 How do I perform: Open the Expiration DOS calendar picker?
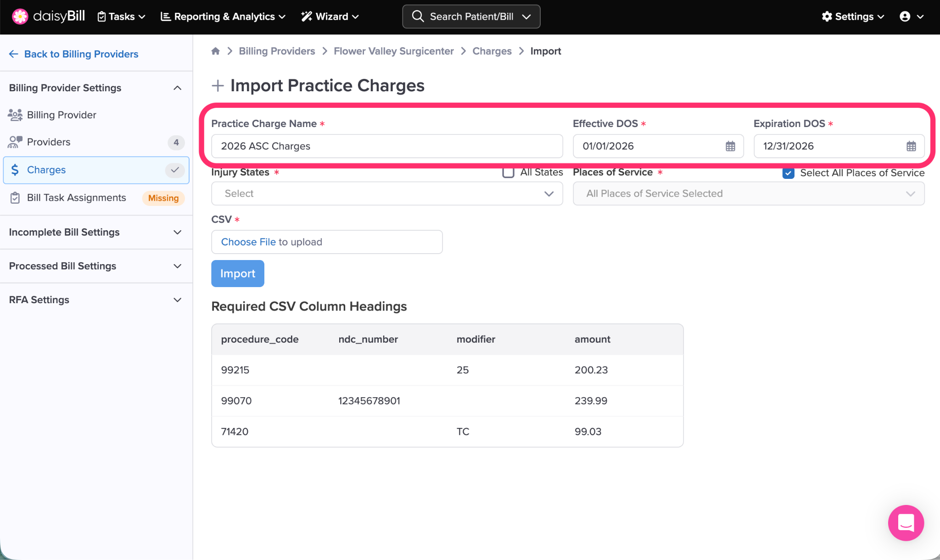coord(911,146)
